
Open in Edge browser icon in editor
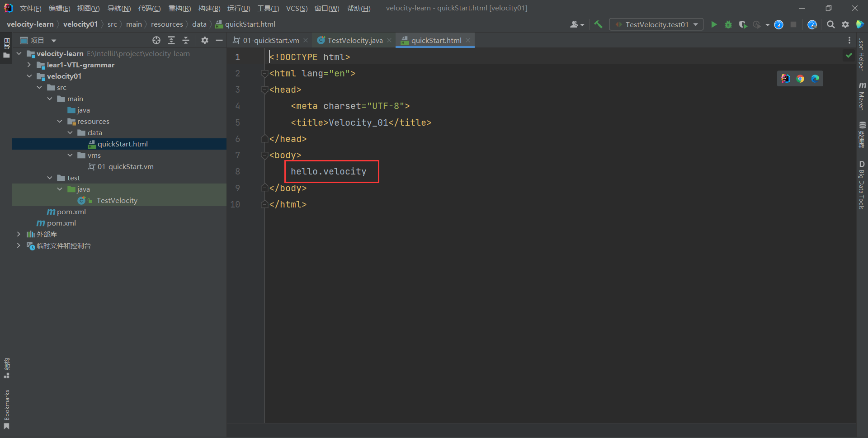[x=815, y=79]
